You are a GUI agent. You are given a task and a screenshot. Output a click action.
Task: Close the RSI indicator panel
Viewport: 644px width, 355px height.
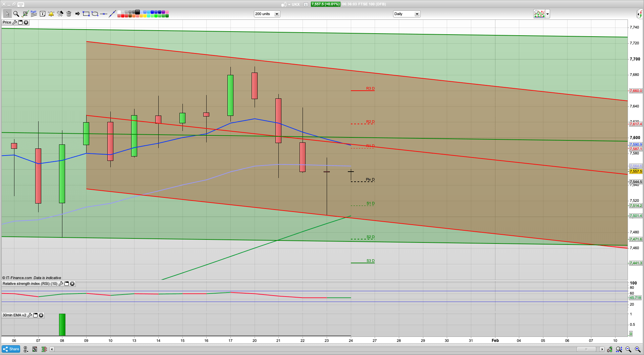click(72, 284)
